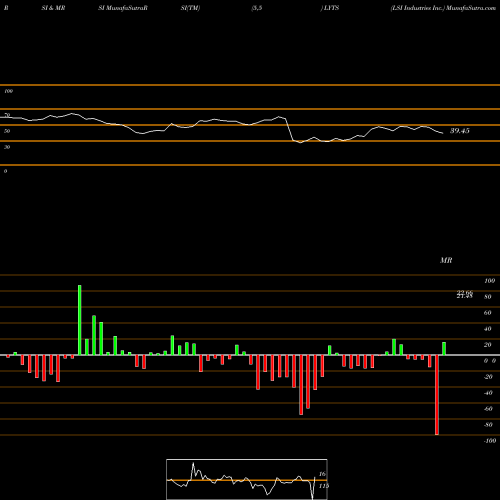Click the RSI value 39.45 label
The width and height of the screenshot is (500, 500).
coord(460,131)
